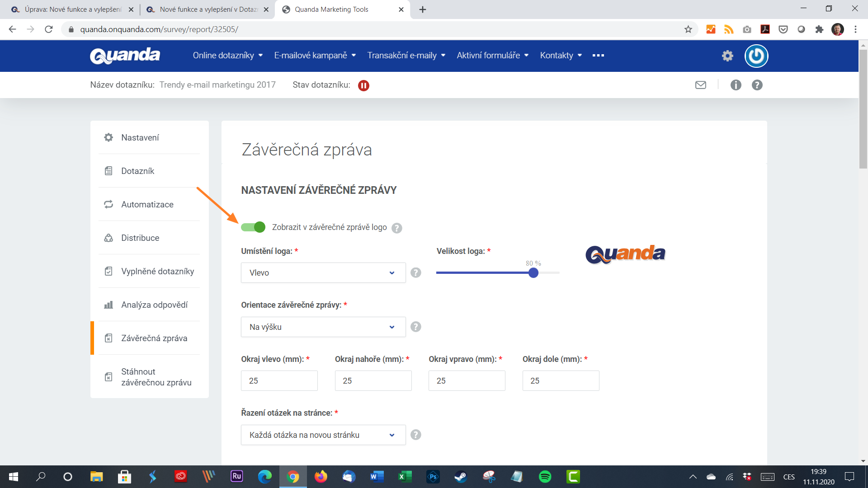Open the Windows Start menu
The height and width of the screenshot is (488, 868).
[14, 477]
